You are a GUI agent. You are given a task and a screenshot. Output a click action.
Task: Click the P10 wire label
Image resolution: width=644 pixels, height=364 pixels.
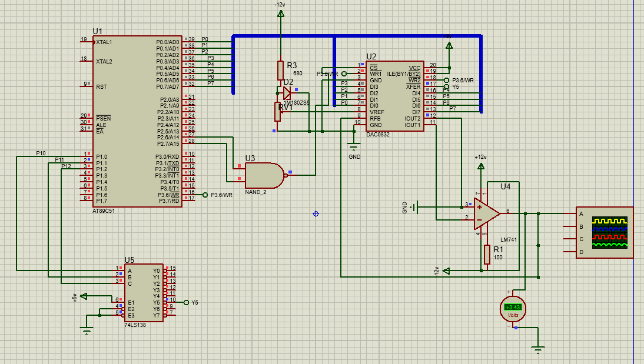pyautogui.click(x=41, y=153)
